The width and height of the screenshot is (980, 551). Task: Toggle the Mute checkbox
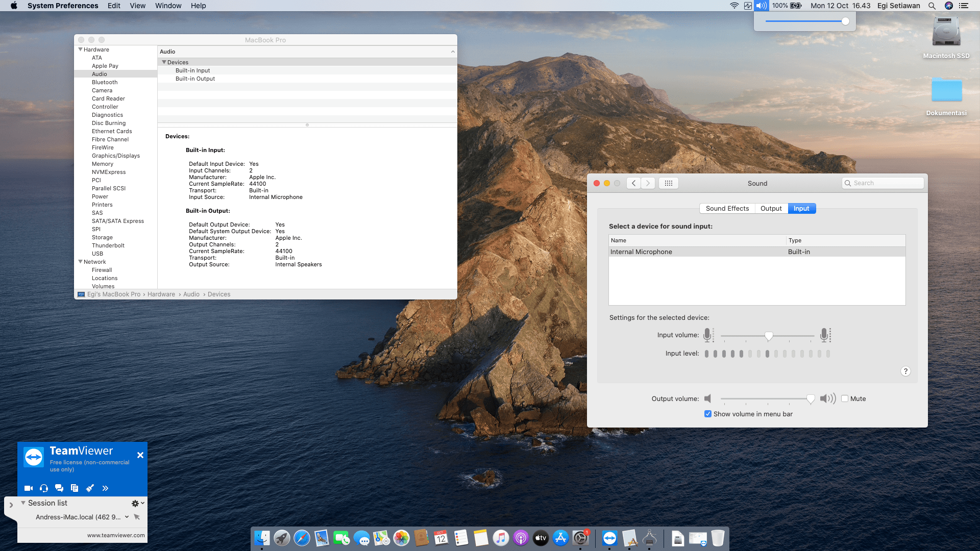click(x=845, y=399)
